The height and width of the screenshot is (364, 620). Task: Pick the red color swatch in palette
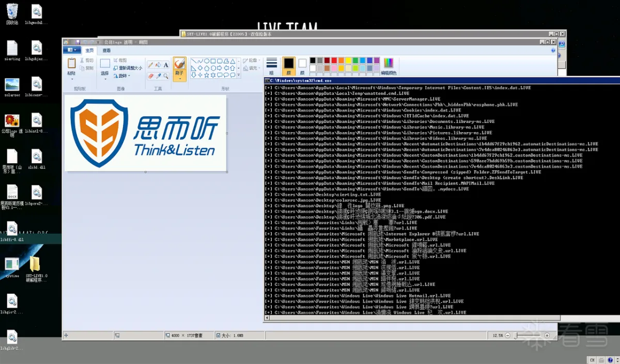334,60
